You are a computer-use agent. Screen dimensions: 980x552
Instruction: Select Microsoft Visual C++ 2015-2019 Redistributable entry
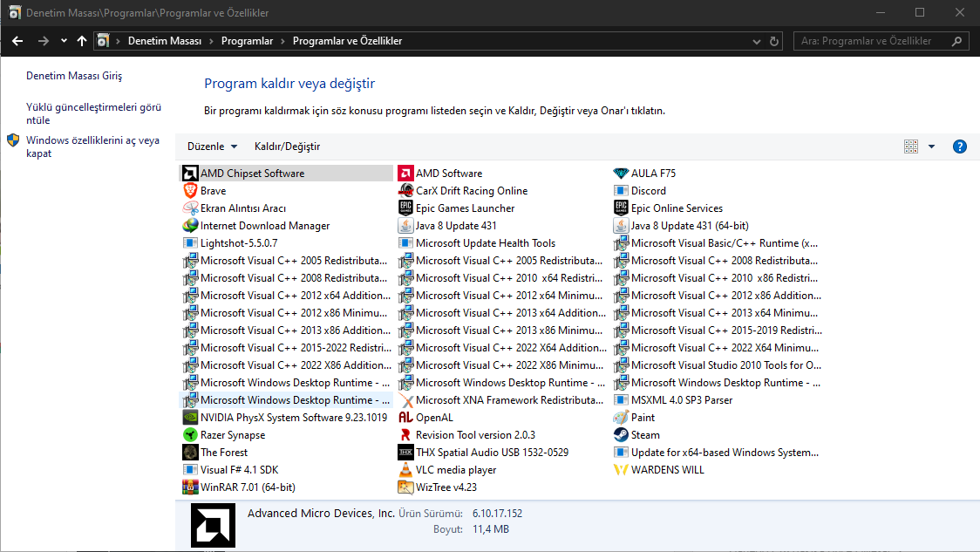pyautogui.click(x=718, y=331)
